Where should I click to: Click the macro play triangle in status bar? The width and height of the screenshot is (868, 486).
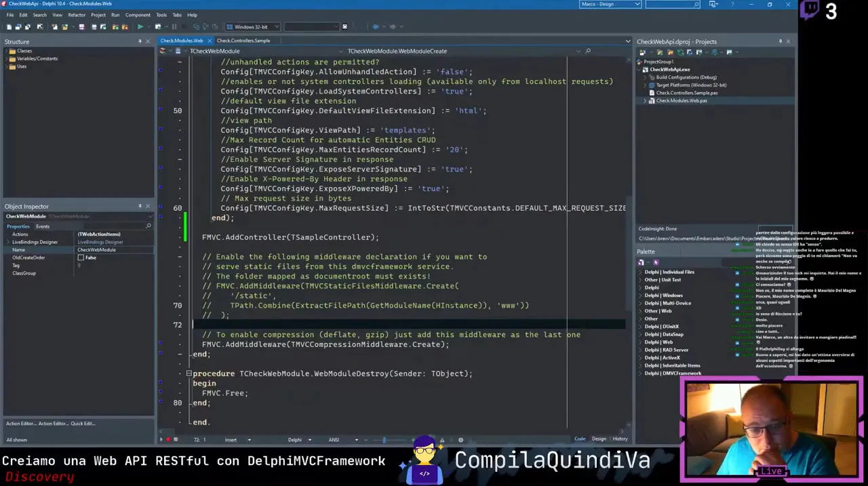coord(161,439)
